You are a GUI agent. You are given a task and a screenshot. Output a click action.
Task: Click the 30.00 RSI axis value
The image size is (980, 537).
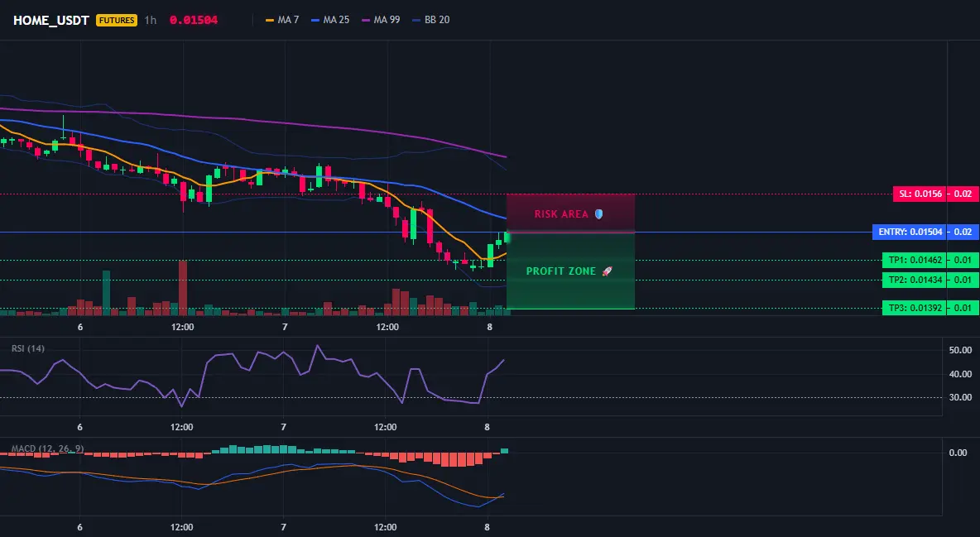click(960, 397)
